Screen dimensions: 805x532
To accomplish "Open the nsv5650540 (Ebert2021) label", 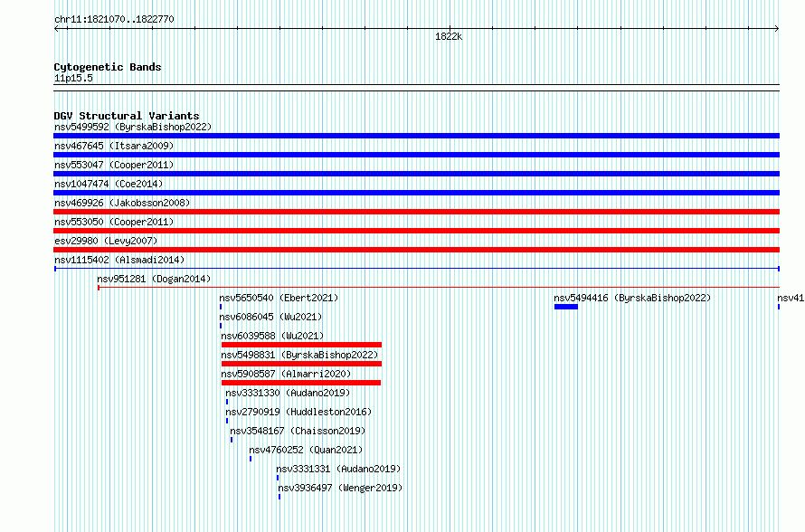I will click(279, 298).
